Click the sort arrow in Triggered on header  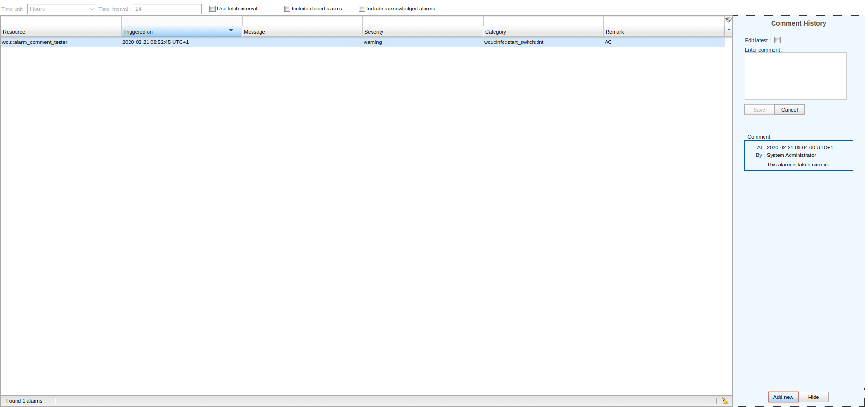click(231, 30)
